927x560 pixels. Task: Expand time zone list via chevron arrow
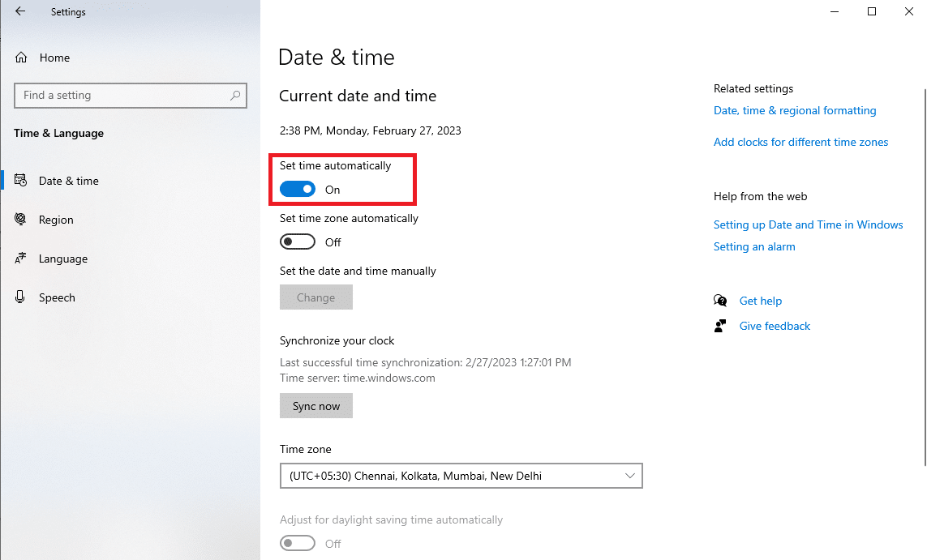coord(629,476)
